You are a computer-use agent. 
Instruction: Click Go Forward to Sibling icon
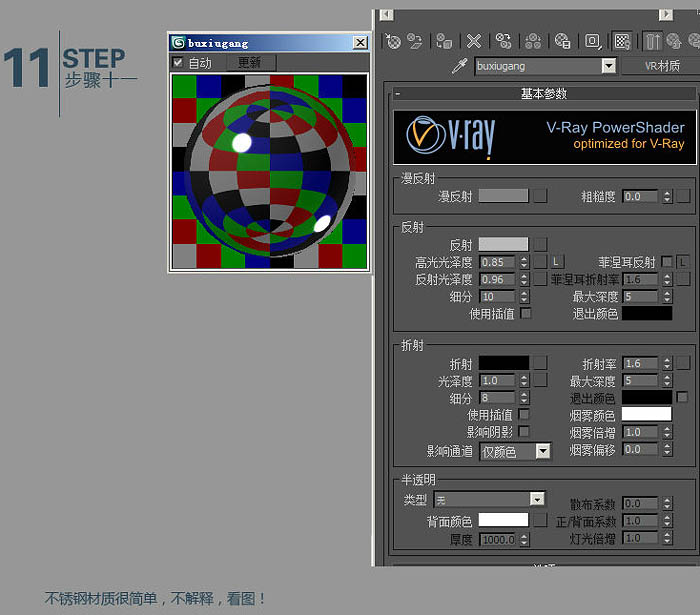click(x=694, y=42)
